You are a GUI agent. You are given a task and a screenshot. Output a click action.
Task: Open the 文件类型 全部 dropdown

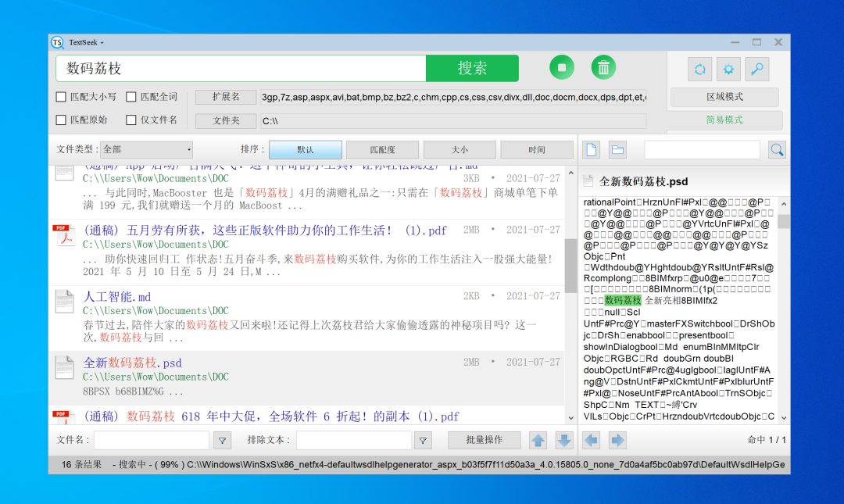146,149
